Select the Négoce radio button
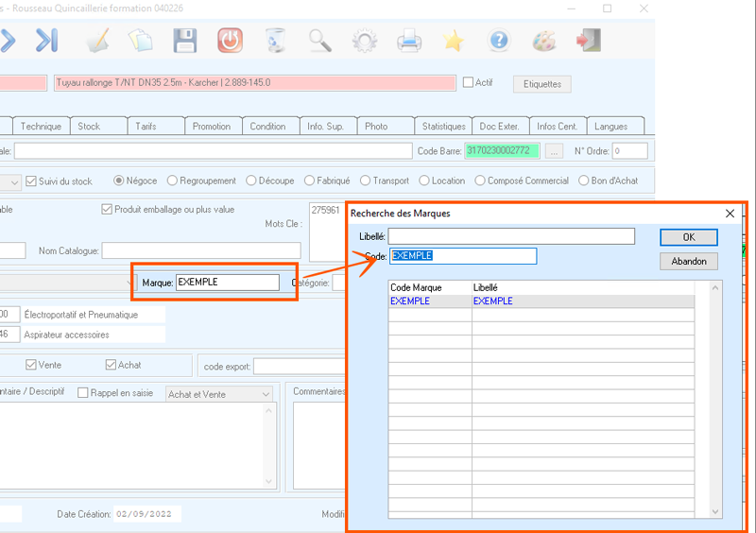This screenshot has width=756, height=533. click(x=119, y=181)
